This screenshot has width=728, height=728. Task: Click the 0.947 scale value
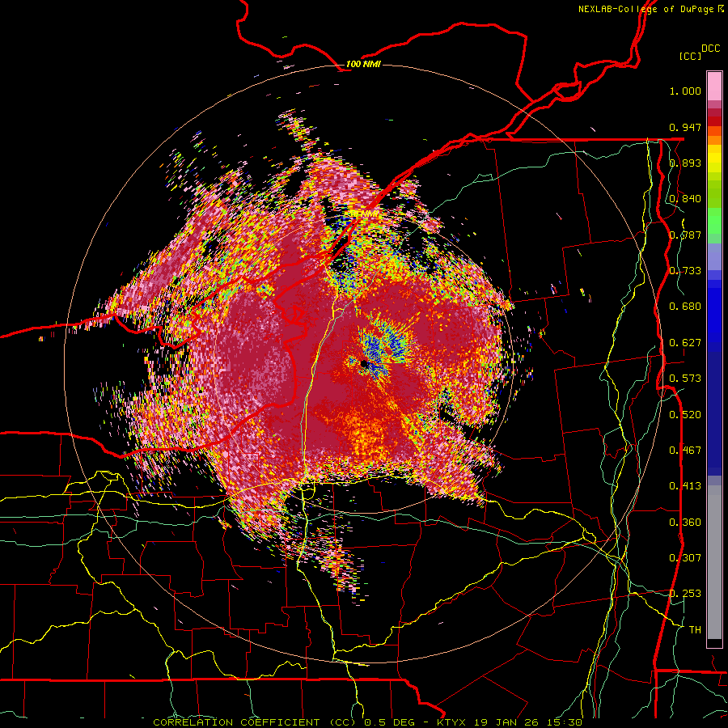pos(685,127)
